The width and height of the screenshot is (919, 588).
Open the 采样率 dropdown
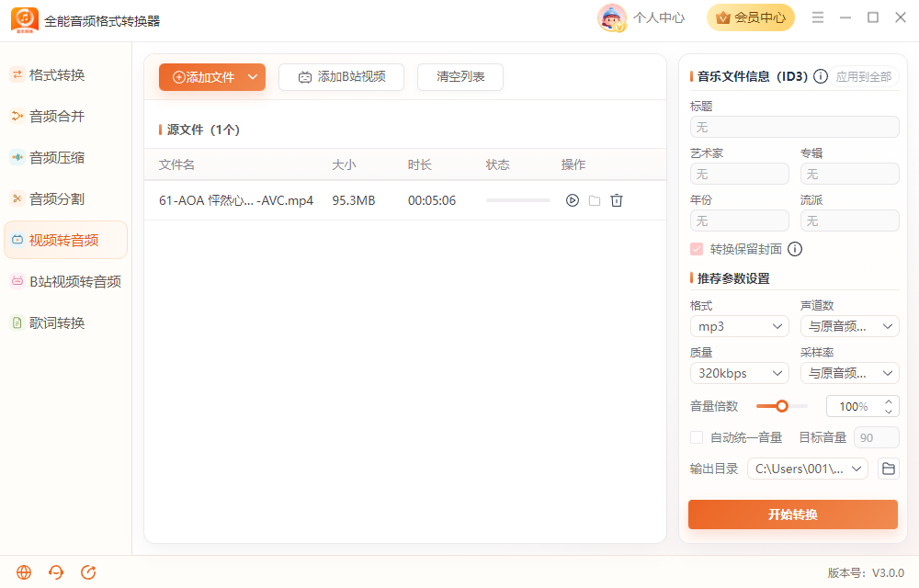pos(850,373)
